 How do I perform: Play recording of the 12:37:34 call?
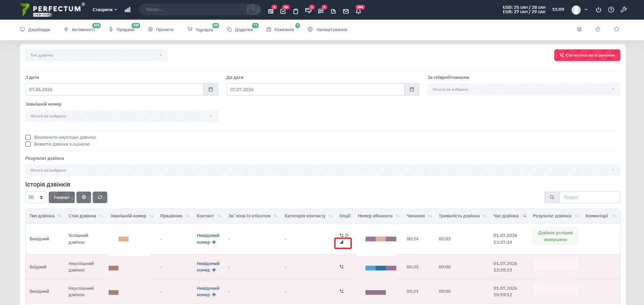pos(347,235)
